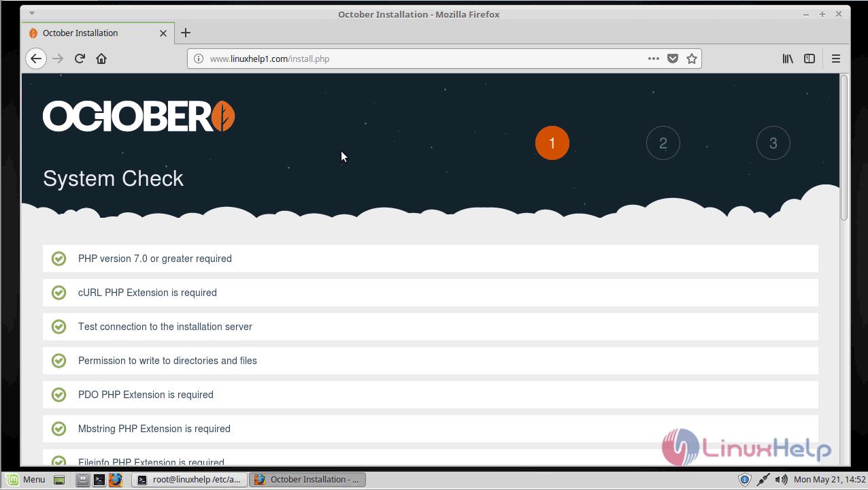868x490 pixels.
Task: Open the page actions three-dot menu
Action: pos(654,59)
